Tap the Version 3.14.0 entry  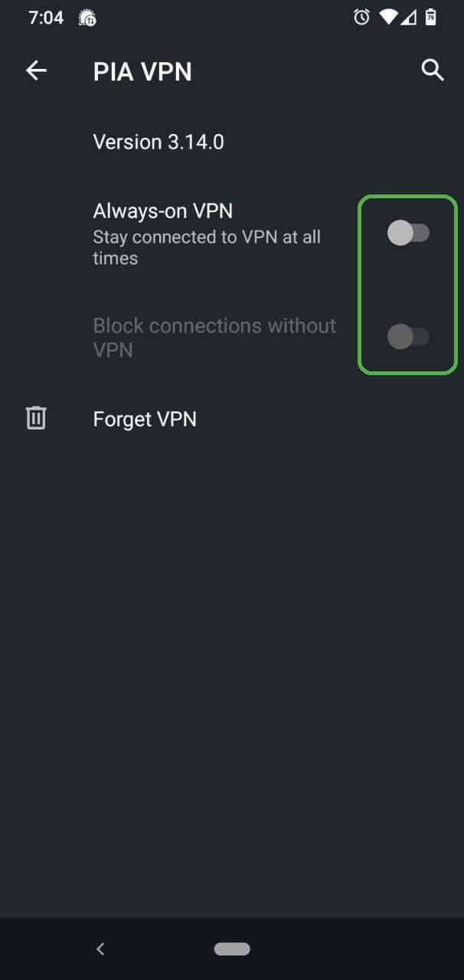(158, 142)
